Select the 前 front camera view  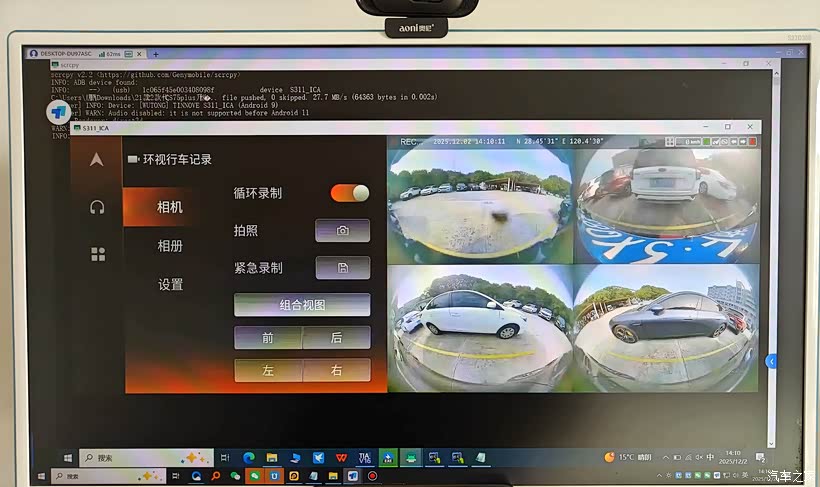pyautogui.click(x=268, y=338)
